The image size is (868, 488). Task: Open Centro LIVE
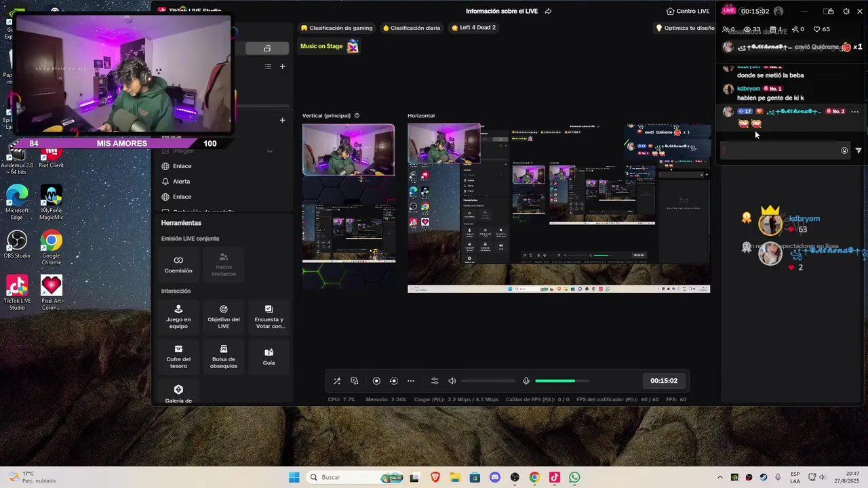click(688, 11)
